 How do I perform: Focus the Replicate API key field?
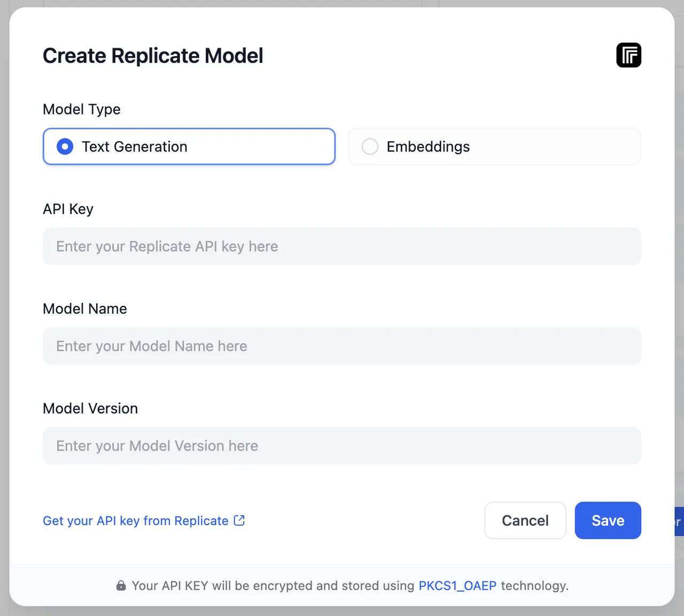[x=342, y=246]
